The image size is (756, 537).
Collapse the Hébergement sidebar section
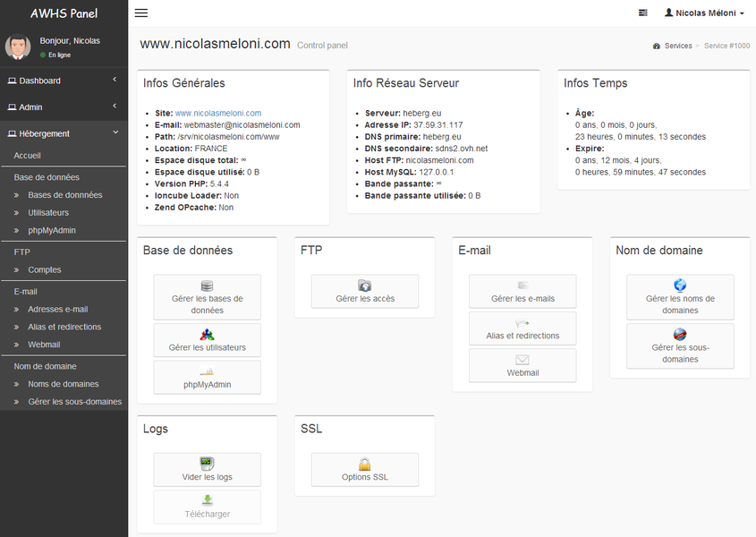click(63, 133)
